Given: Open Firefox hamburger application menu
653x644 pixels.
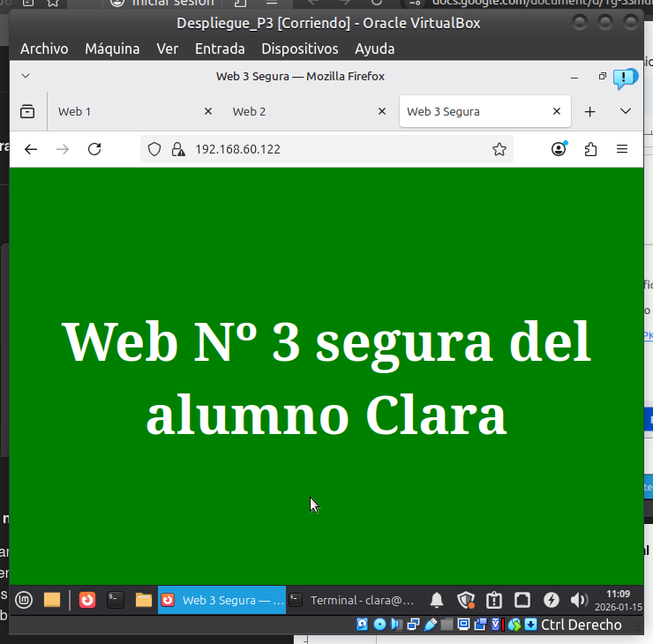Looking at the screenshot, I should coord(622,149).
